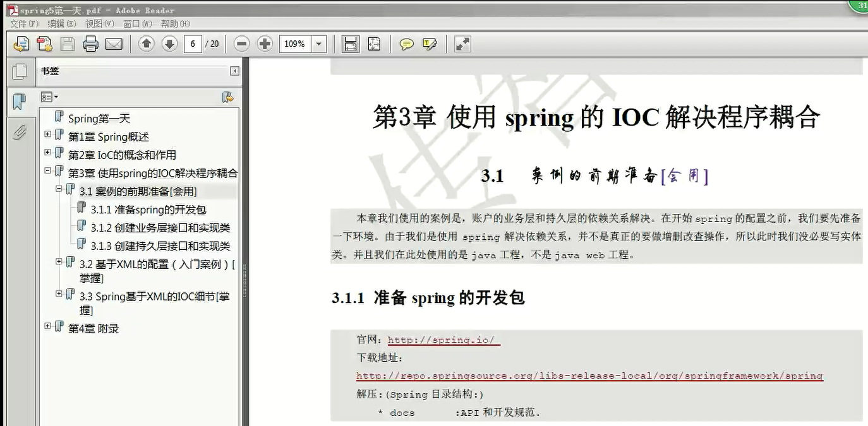Click the fit one full page icon
Viewport: 868px width, 426px height.
pos(374,44)
